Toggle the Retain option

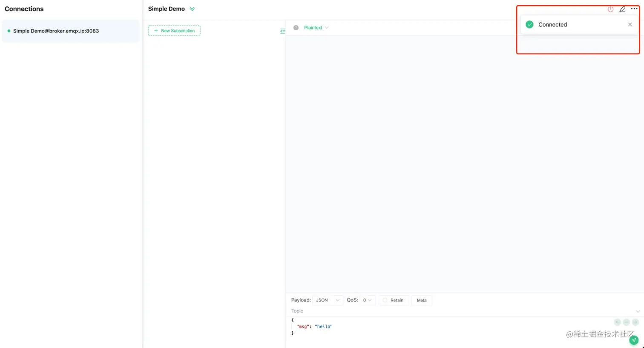point(394,300)
